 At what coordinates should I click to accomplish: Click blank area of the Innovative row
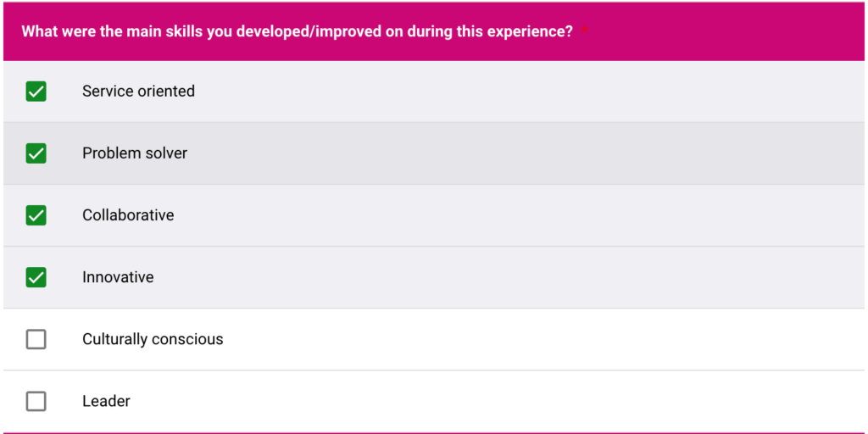509,277
